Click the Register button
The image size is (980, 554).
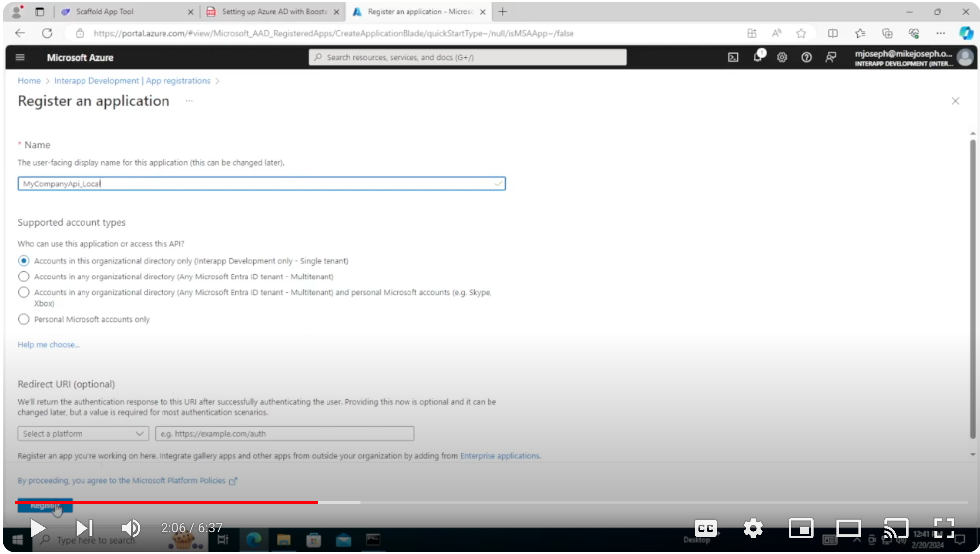coord(45,506)
